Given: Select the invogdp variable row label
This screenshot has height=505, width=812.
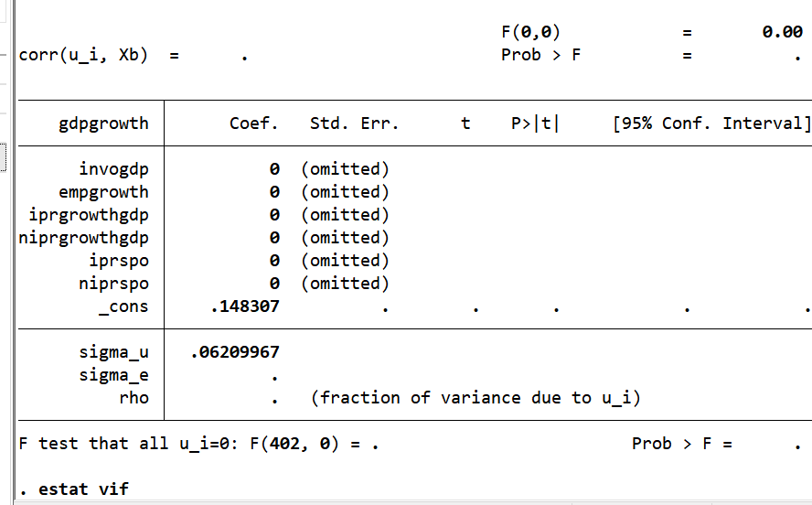Looking at the screenshot, I should [113, 169].
